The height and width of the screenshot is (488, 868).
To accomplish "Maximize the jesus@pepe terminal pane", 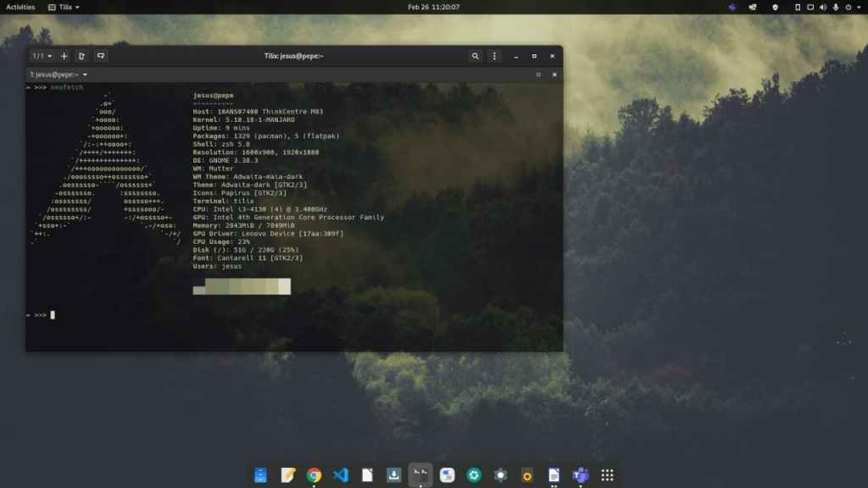I will 537,75.
